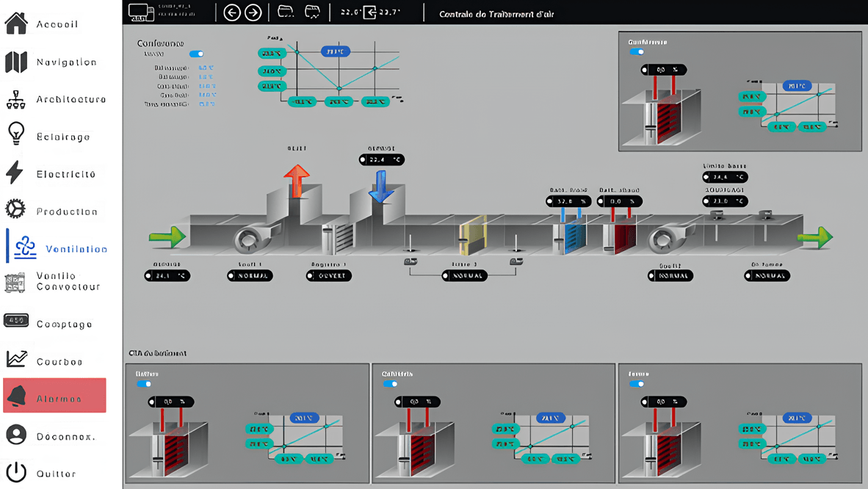
Task: Open the Accueil home icon
Action: tap(16, 23)
